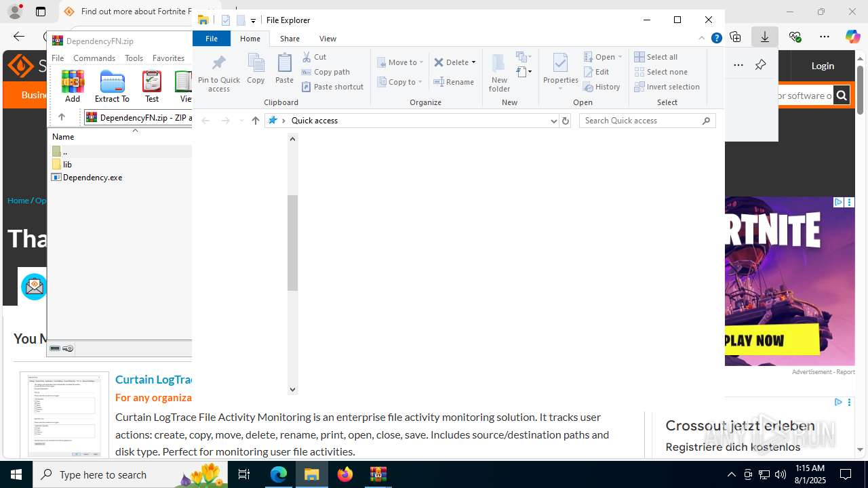Click Copy path in Clipboard group

[x=325, y=72]
